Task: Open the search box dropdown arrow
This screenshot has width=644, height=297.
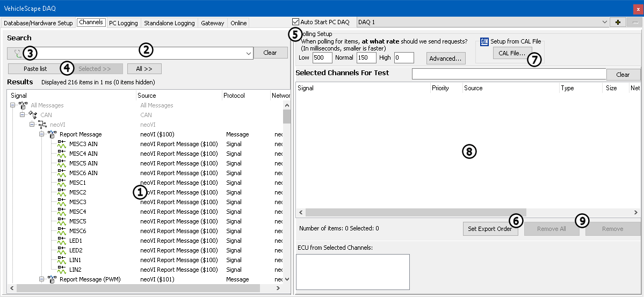Action: (x=248, y=53)
